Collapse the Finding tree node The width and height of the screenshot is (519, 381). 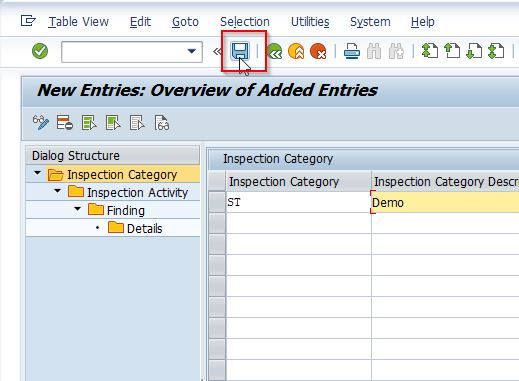pyautogui.click(x=77, y=209)
